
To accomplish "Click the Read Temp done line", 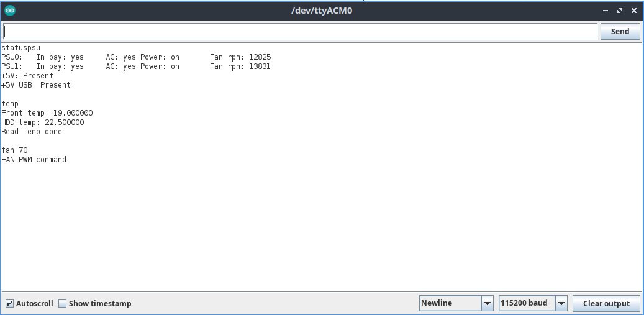I will (32, 132).
